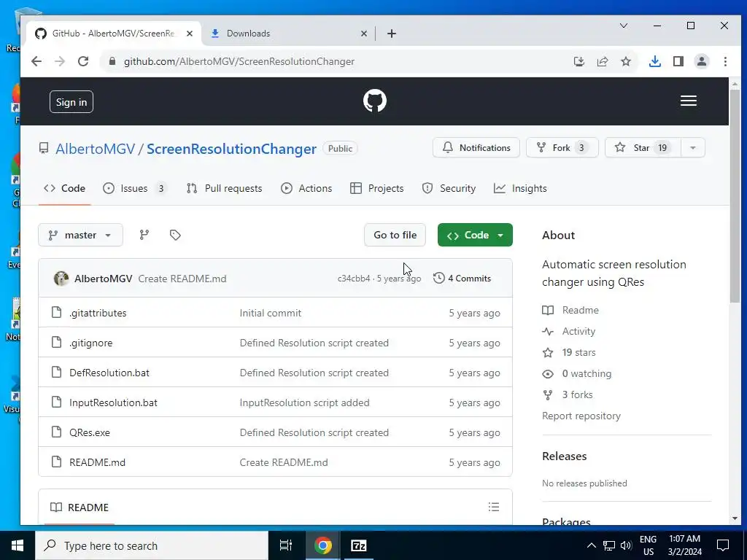Open Chrome downloads via the blue arrow icon
The image size is (747, 560).
[654, 61]
